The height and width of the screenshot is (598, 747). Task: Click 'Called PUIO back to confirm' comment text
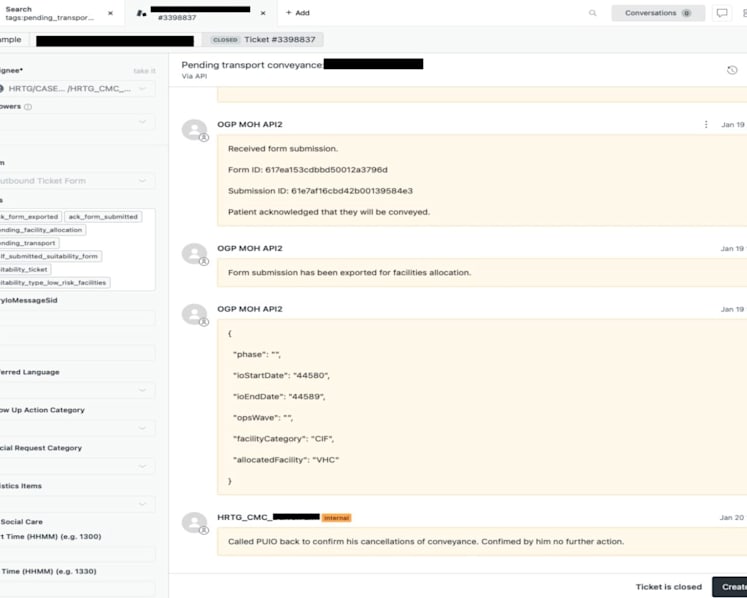[426, 542]
